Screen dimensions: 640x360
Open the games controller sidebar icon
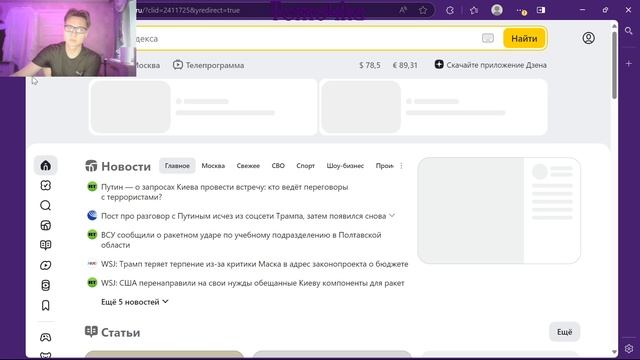tap(46, 337)
